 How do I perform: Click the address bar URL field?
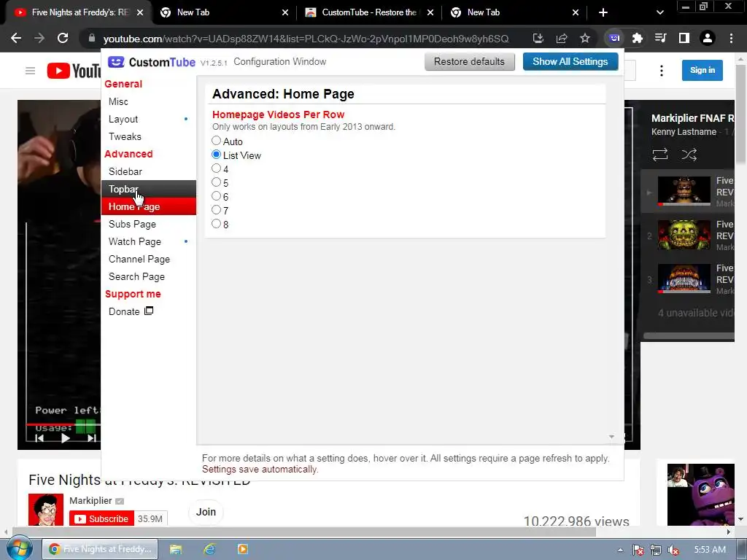pyautogui.click(x=306, y=38)
